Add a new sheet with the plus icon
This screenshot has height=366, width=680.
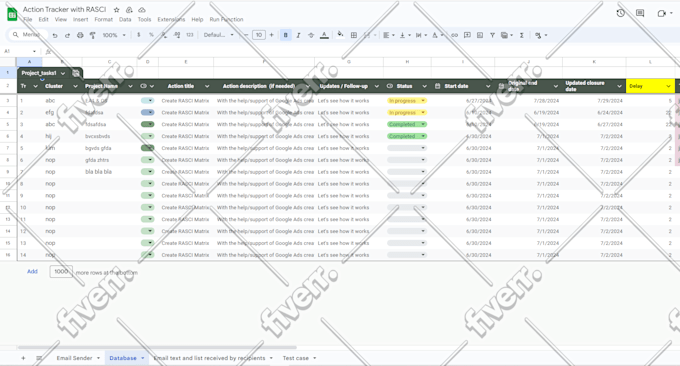pyautogui.click(x=23, y=358)
